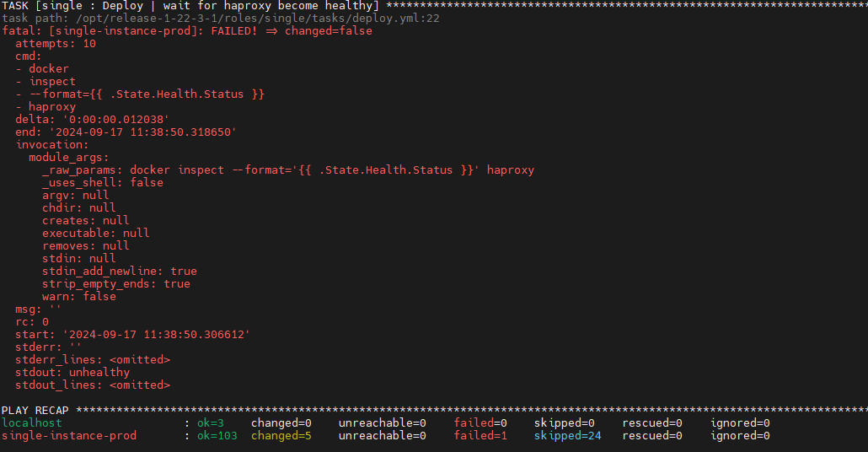Click the _raw_params docker inspect line
The height and width of the screenshot is (452, 868).
click(287, 169)
